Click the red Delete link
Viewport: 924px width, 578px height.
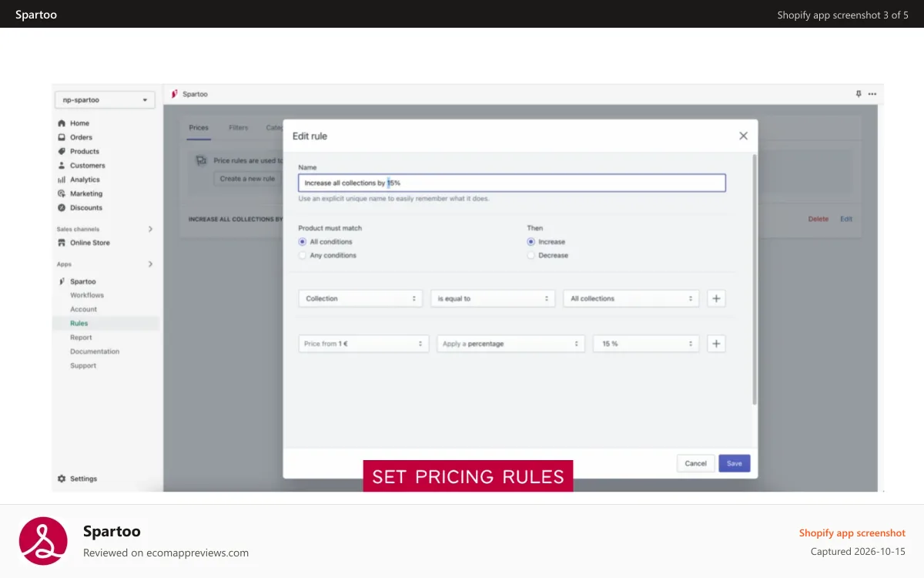coord(819,219)
